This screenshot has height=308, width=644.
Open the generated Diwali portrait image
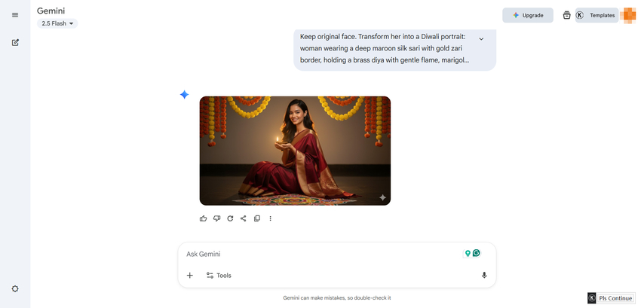pos(295,151)
